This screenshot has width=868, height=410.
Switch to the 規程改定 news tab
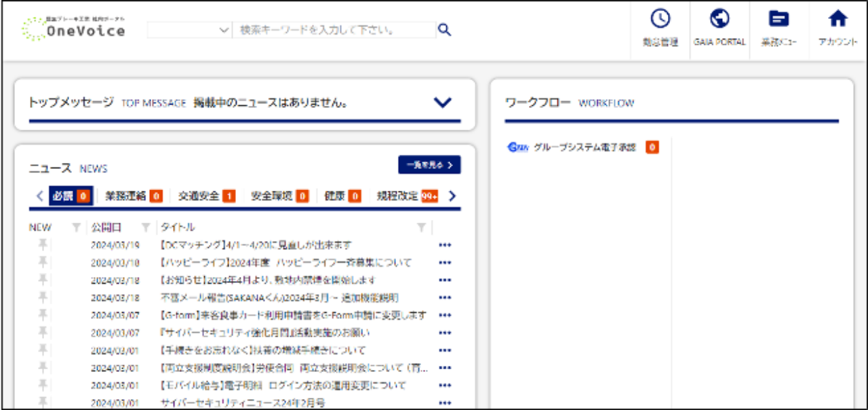pos(397,195)
